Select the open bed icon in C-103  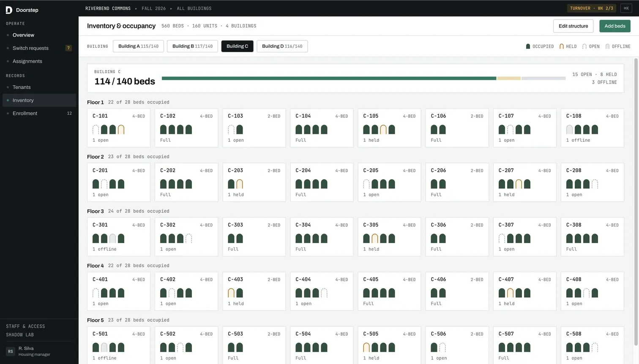coord(231,130)
